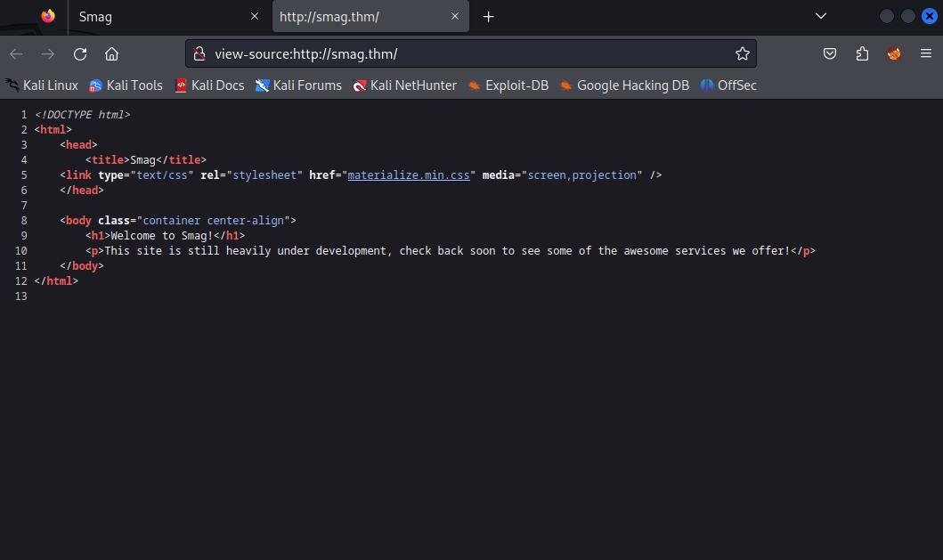Open a new tab with plus button
This screenshot has height=560, width=943.
click(x=488, y=16)
